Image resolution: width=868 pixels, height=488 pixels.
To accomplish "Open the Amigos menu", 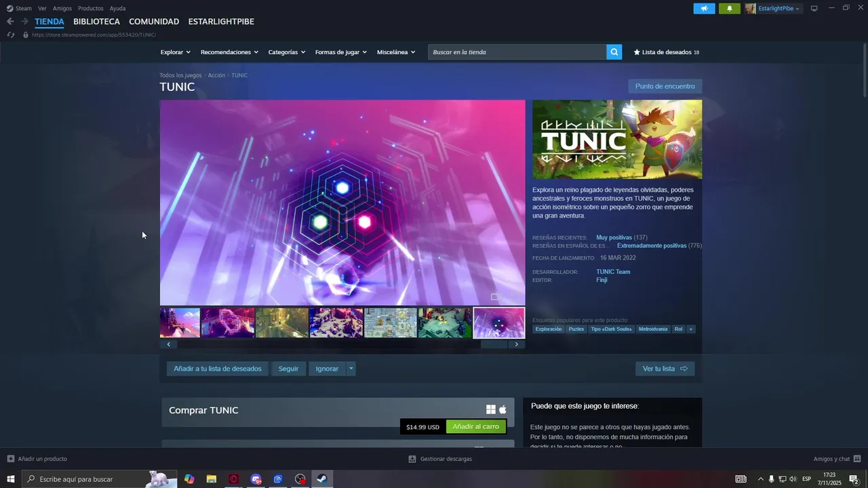I will pos(62,8).
